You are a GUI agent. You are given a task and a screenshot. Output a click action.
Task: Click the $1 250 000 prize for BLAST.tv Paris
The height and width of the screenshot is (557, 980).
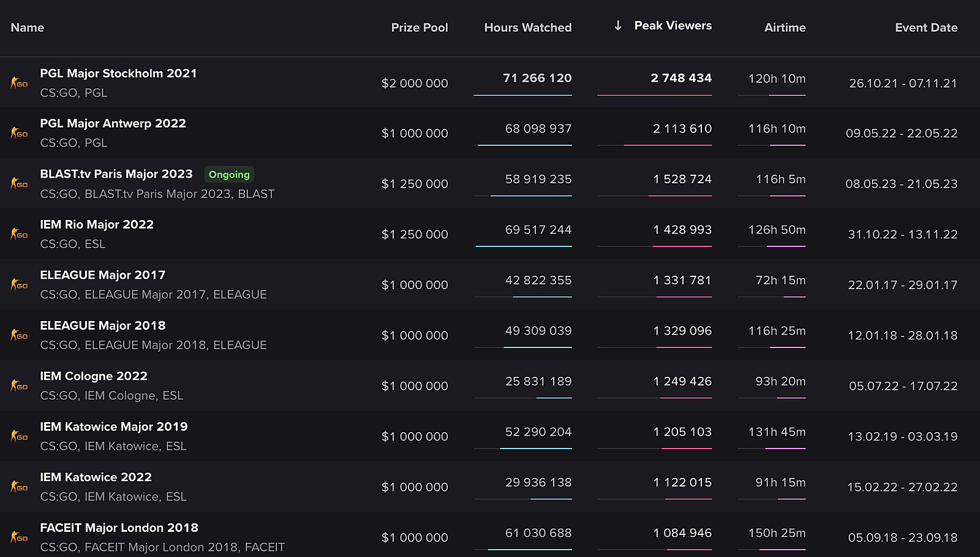[x=415, y=184]
